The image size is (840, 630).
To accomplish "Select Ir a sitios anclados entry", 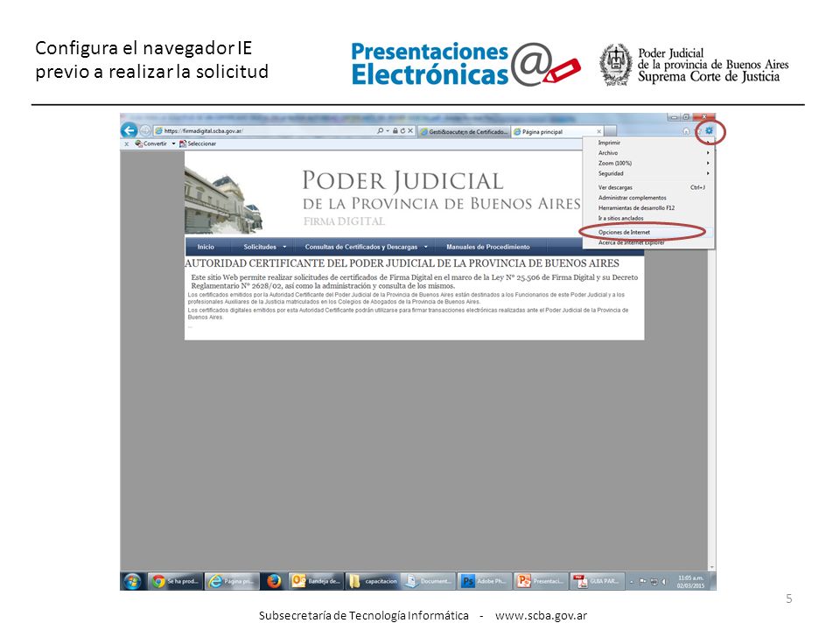I will coord(648,218).
